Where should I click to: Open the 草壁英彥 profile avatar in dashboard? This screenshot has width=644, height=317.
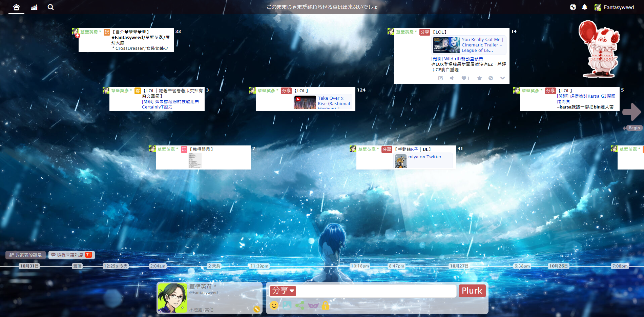(173, 298)
